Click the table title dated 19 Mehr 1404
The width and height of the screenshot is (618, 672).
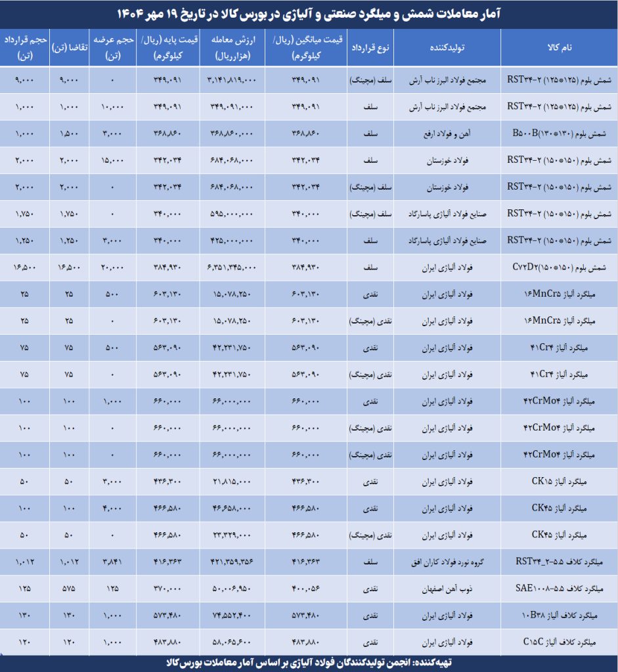click(309, 13)
